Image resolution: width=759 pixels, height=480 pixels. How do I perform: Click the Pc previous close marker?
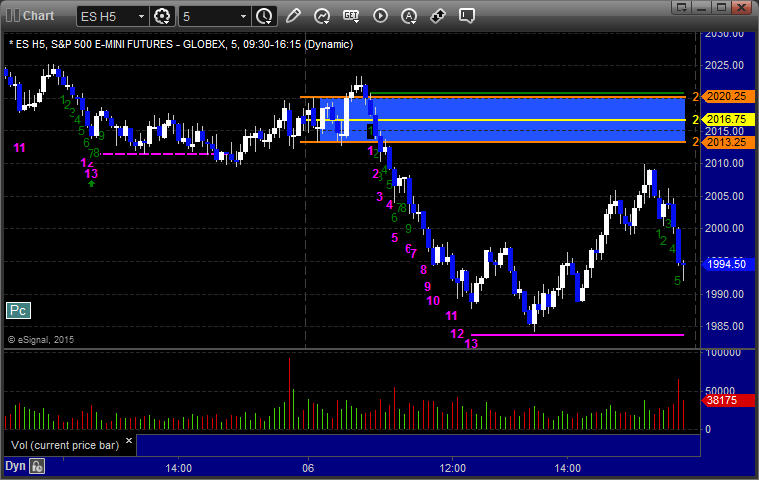pos(18,310)
